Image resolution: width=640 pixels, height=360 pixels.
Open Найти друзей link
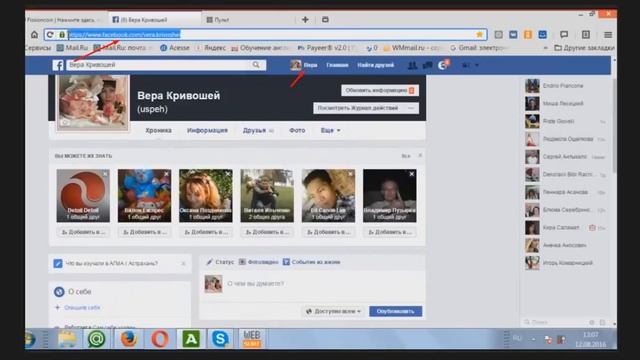tap(376, 65)
